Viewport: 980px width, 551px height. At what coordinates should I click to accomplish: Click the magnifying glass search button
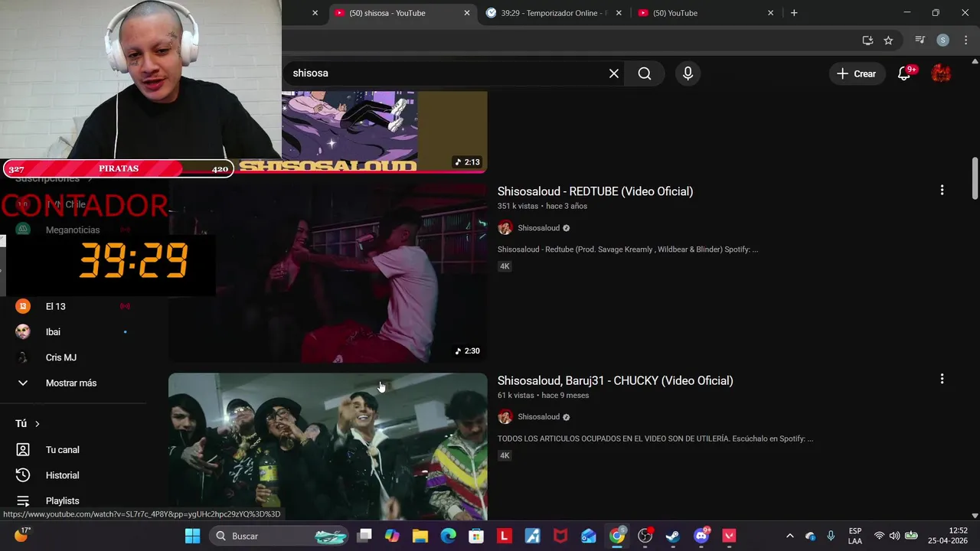[x=645, y=73]
